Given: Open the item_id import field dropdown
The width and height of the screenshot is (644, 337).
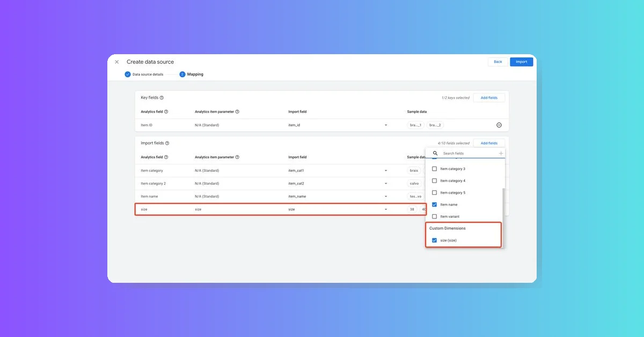Looking at the screenshot, I should coord(386,125).
